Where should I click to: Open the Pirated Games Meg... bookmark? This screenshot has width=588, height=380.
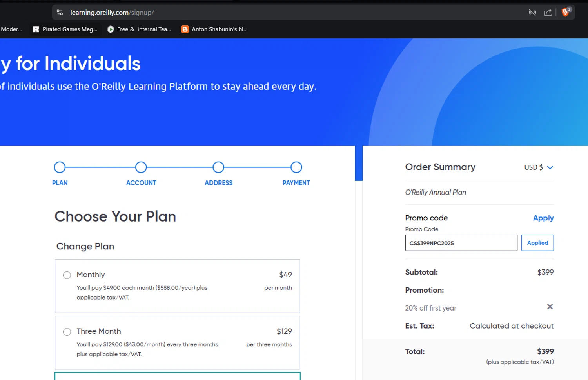(x=65, y=29)
